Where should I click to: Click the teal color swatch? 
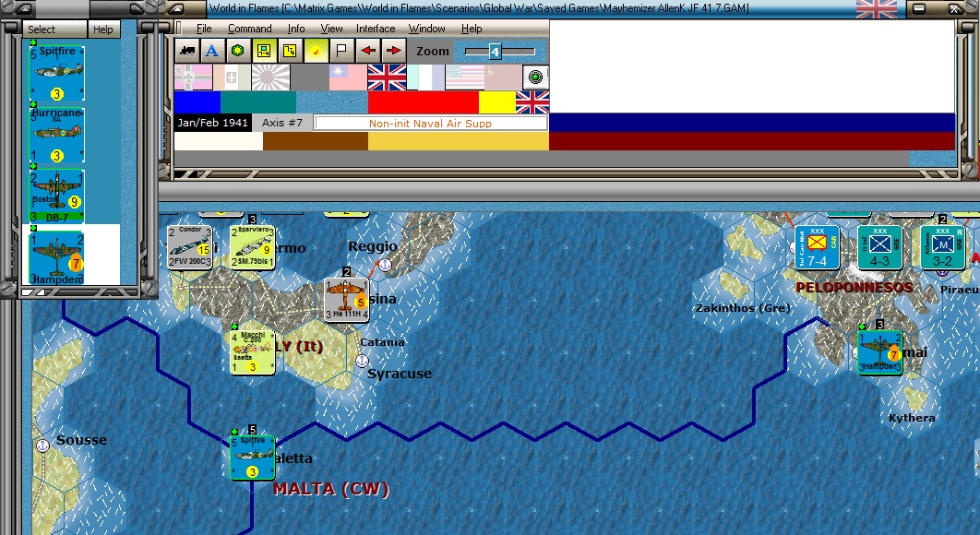coord(258,102)
